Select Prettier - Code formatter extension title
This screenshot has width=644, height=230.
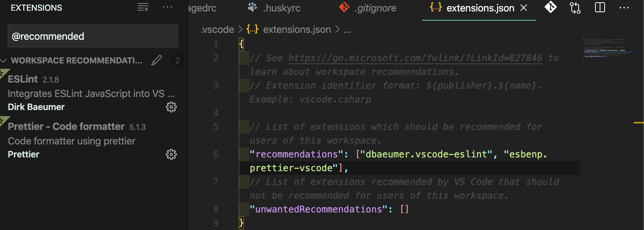coord(66,126)
